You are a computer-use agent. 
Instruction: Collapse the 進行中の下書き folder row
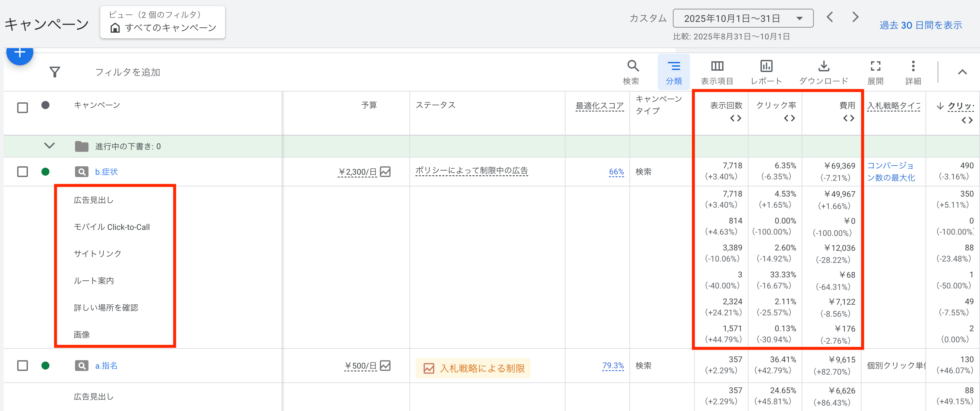(x=49, y=146)
